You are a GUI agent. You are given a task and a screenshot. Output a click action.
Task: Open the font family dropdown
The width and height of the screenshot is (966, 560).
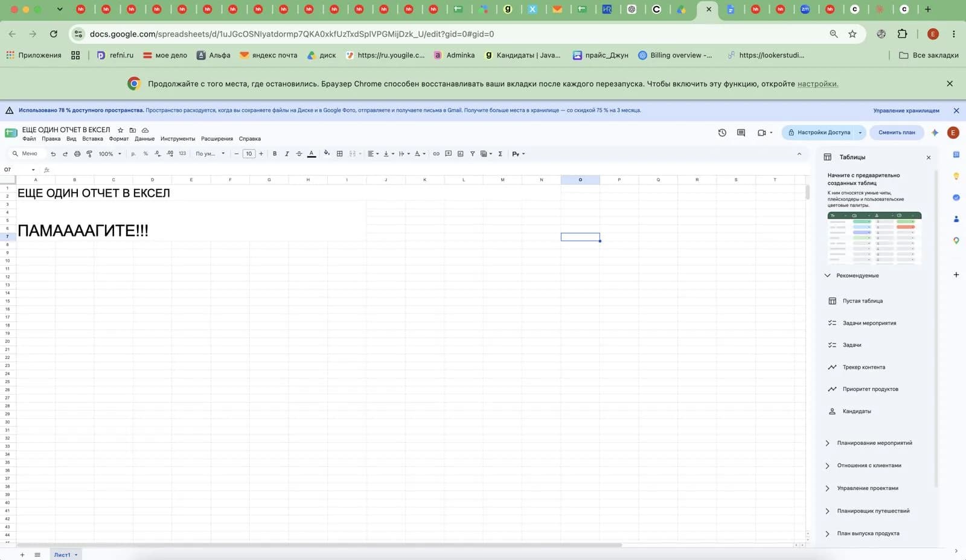click(210, 154)
